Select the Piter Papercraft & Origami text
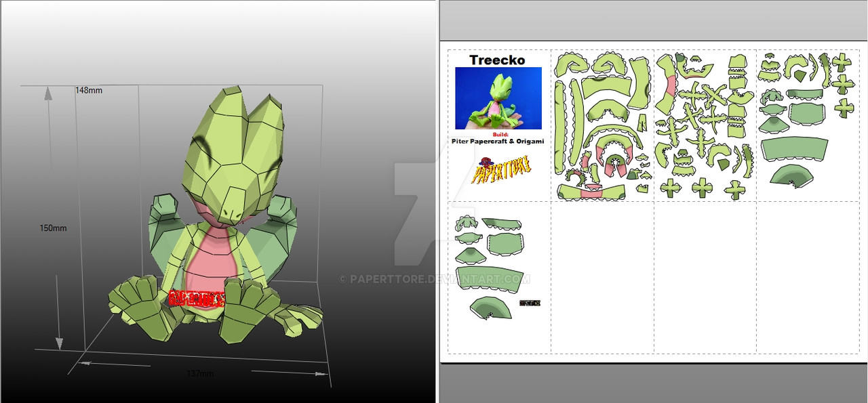 pos(498,141)
